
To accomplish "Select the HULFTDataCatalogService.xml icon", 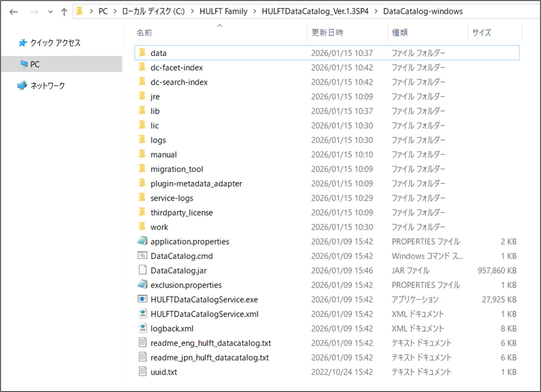I will (142, 314).
